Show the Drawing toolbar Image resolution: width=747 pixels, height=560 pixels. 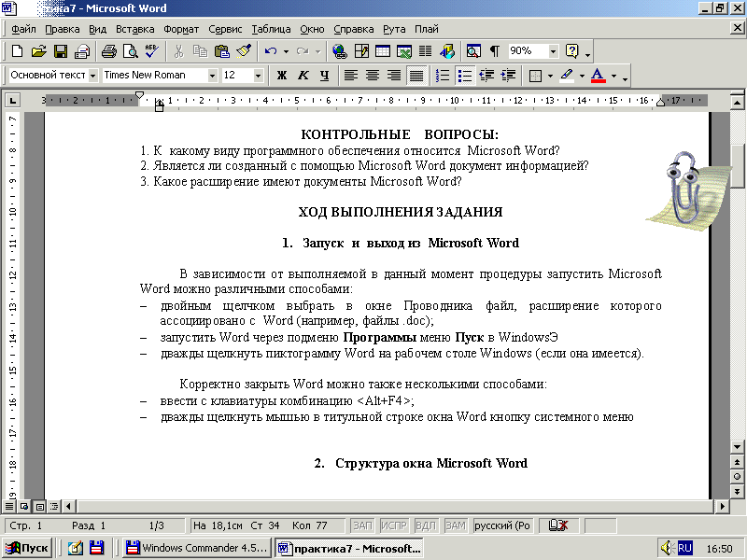[447, 50]
